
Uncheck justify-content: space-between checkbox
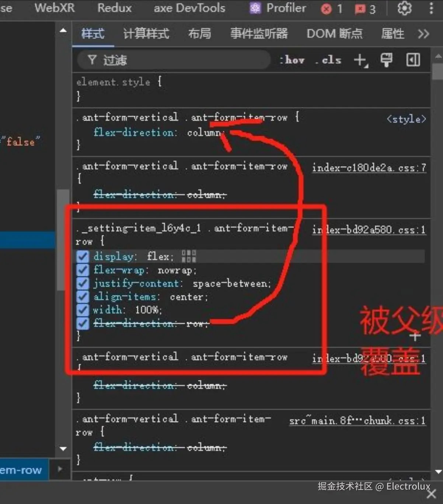(x=83, y=283)
